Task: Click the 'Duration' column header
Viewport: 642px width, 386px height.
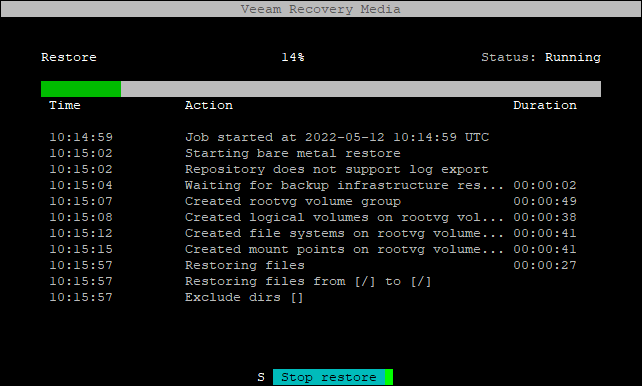Action: [545, 105]
